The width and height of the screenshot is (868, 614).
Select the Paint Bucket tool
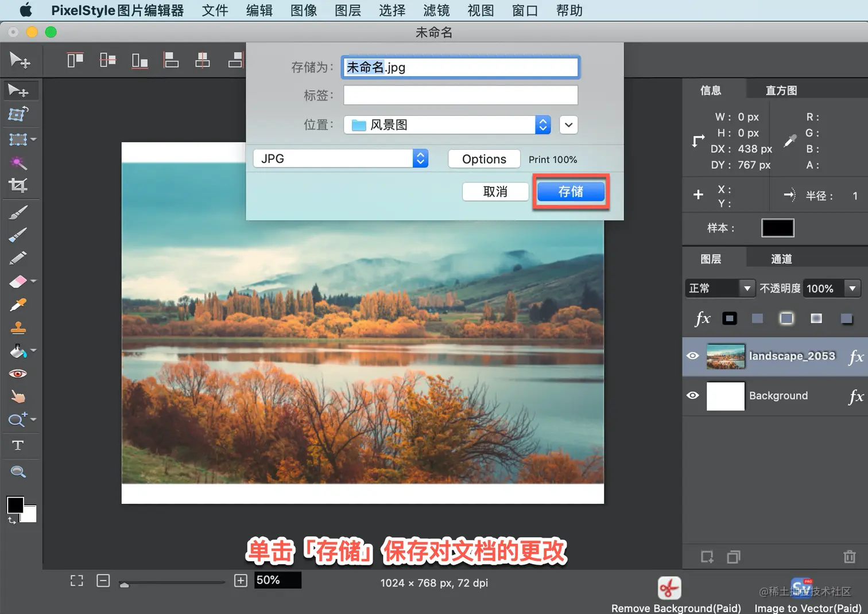coord(18,351)
